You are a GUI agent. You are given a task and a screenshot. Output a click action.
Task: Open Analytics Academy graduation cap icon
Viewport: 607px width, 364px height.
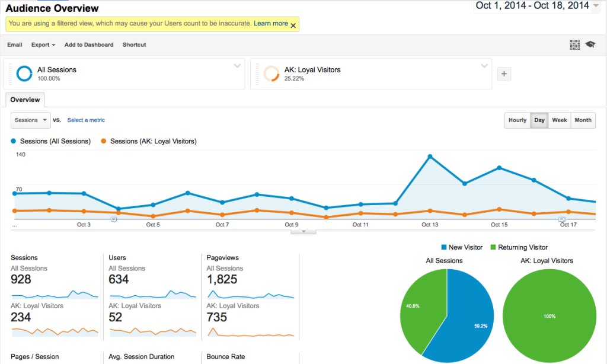click(590, 44)
